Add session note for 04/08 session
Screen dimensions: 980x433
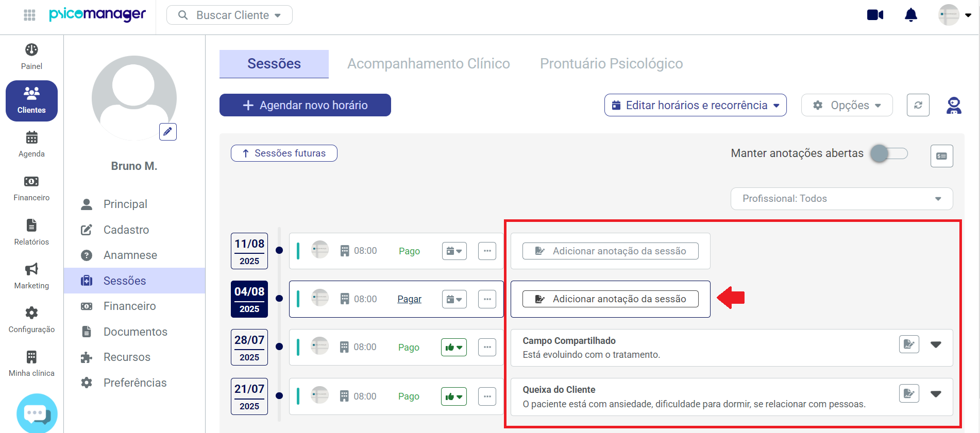(611, 299)
